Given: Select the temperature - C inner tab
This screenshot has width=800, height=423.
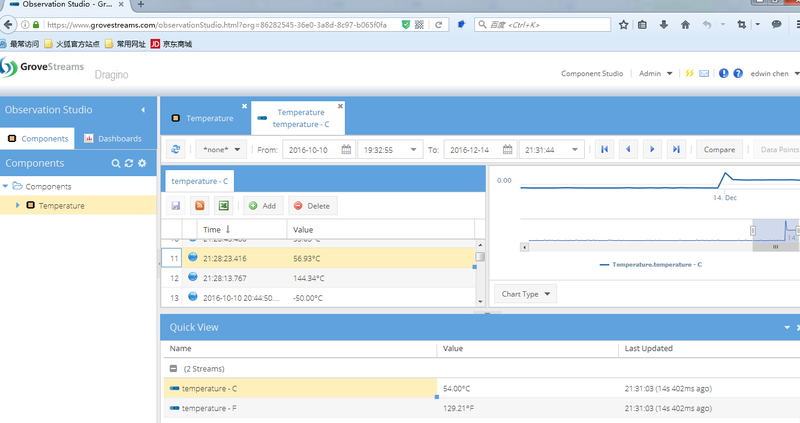Looking at the screenshot, I should [199, 181].
